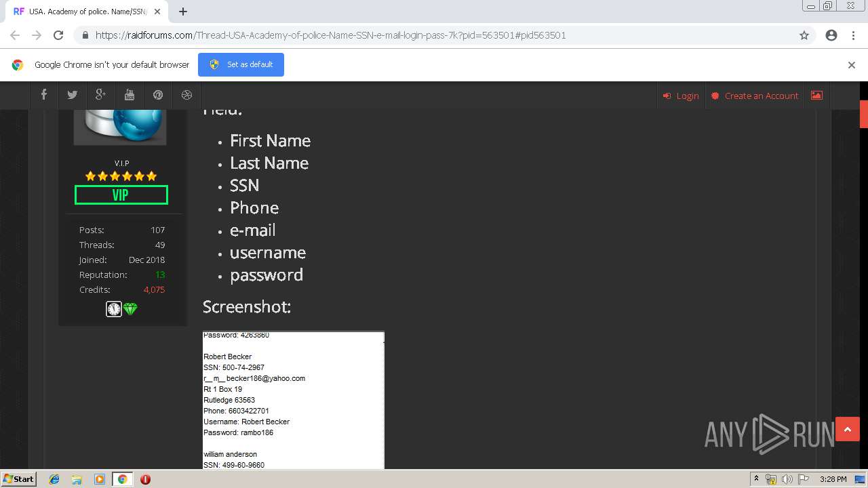Image resolution: width=868 pixels, height=488 pixels.
Task: Click the six gold star rating row
Action: (x=121, y=176)
